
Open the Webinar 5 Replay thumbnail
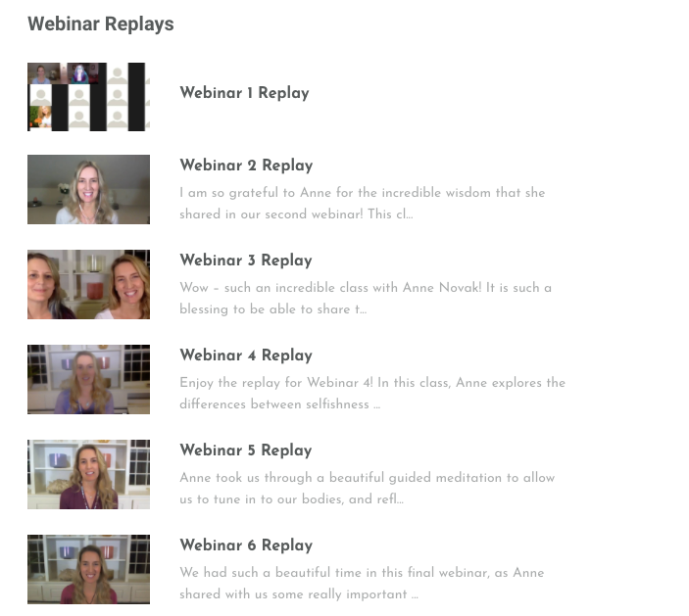click(x=88, y=474)
